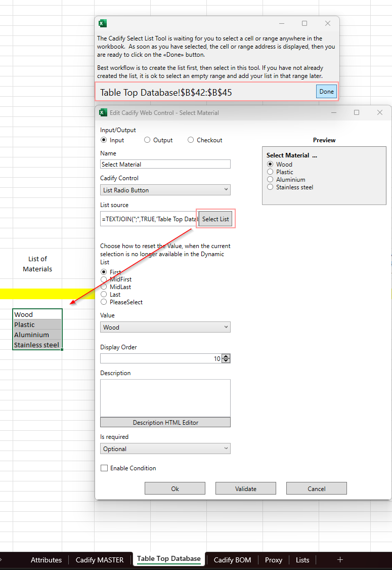Select Wood in the Preview panel
Viewport: 392px width, 570px height.
[270, 165]
